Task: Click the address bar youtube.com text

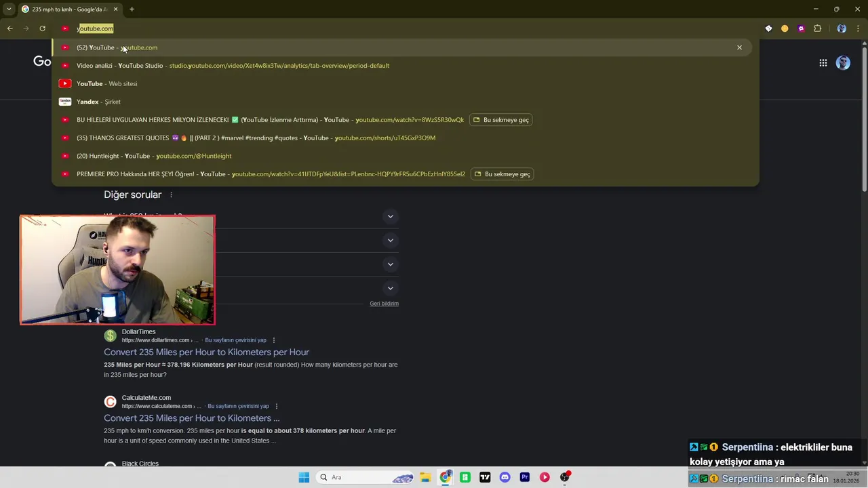Action: 95,28
